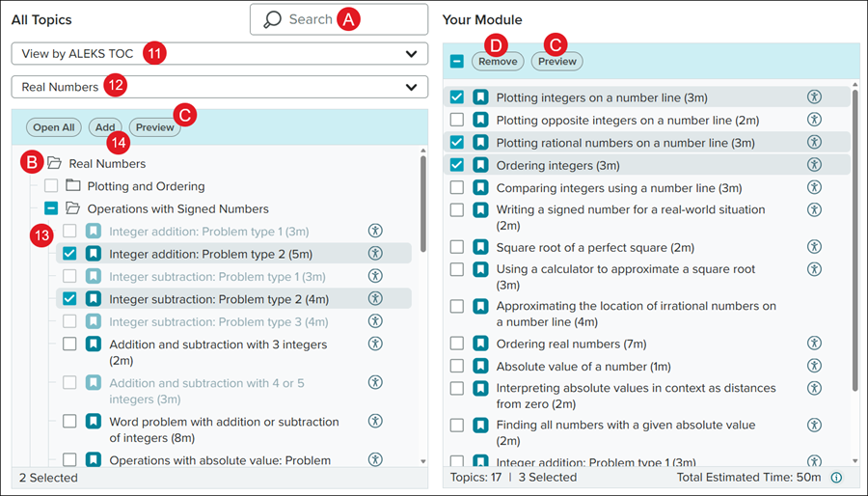Select Word problem with addition or subtraction topic
Screen dimensions: 868x496
point(69,422)
